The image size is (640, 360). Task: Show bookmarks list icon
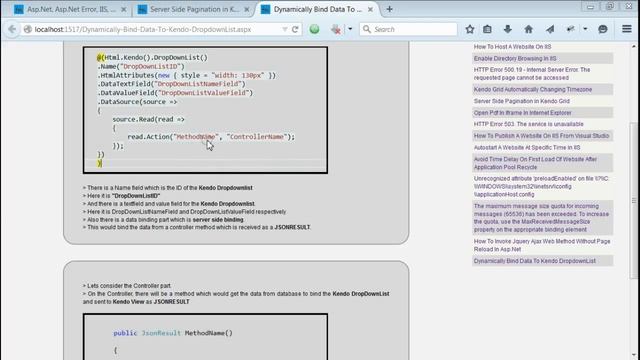[487, 29]
